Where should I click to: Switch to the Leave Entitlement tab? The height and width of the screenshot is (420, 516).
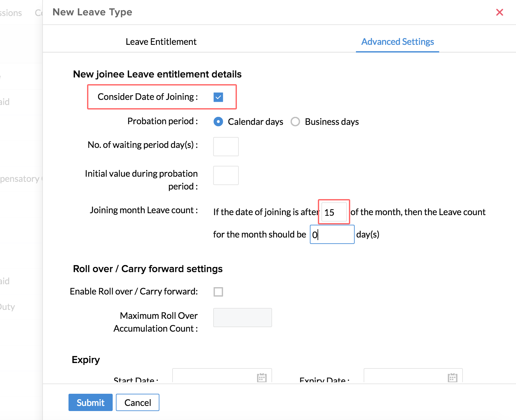[x=161, y=42]
